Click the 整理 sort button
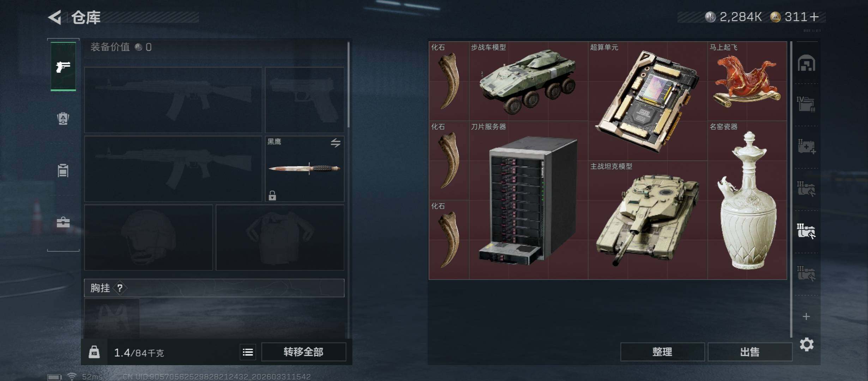Screen dimensions: 868x381 point(662,352)
